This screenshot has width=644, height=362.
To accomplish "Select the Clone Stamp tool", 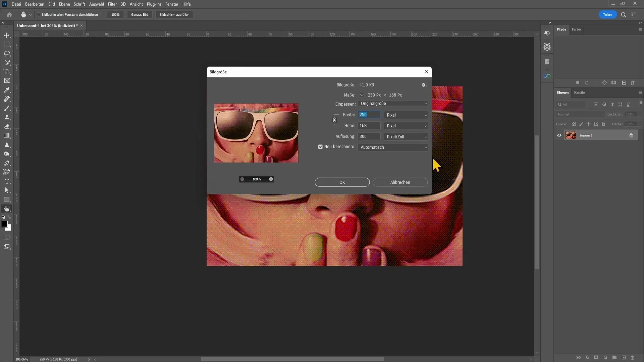I will [x=7, y=117].
